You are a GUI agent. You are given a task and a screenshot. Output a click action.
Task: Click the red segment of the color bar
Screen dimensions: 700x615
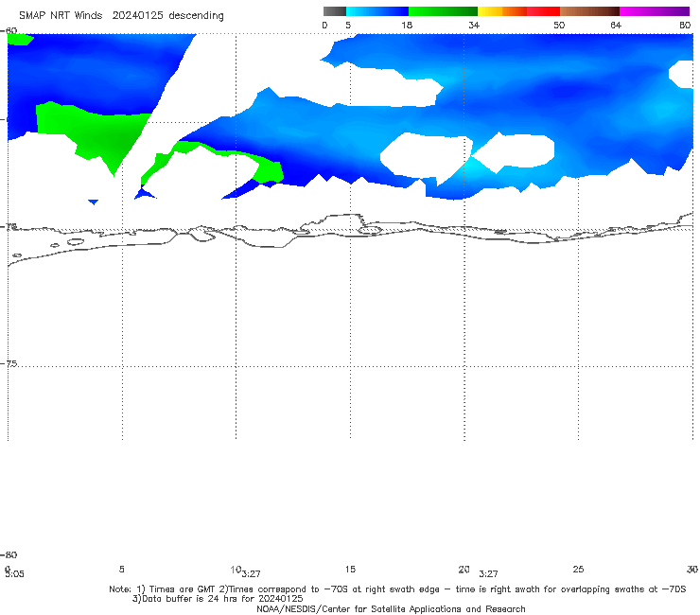tap(543, 11)
